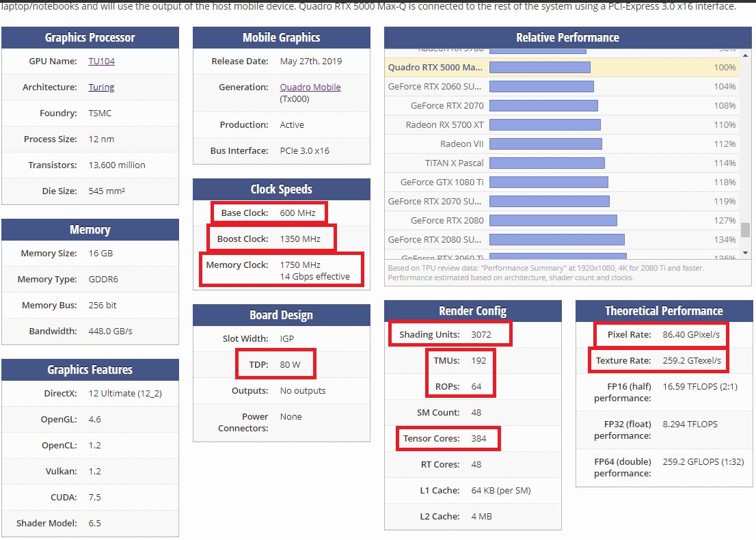Click the Board Design section header

click(x=282, y=315)
